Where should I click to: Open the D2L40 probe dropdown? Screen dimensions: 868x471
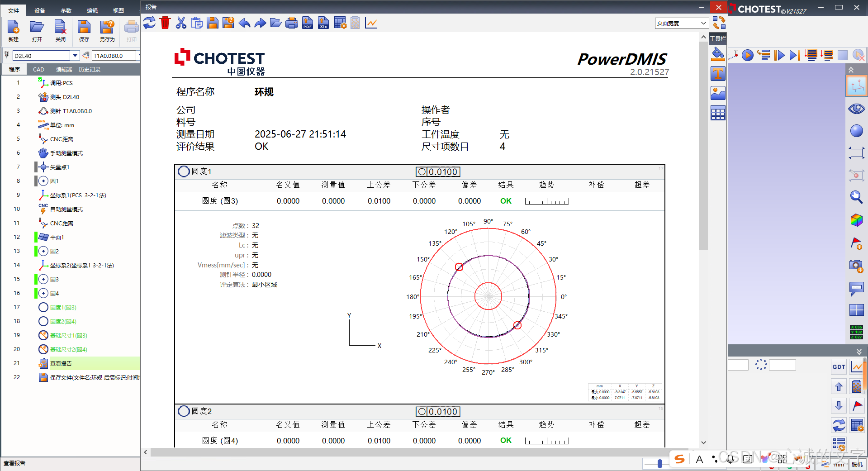(x=75, y=55)
